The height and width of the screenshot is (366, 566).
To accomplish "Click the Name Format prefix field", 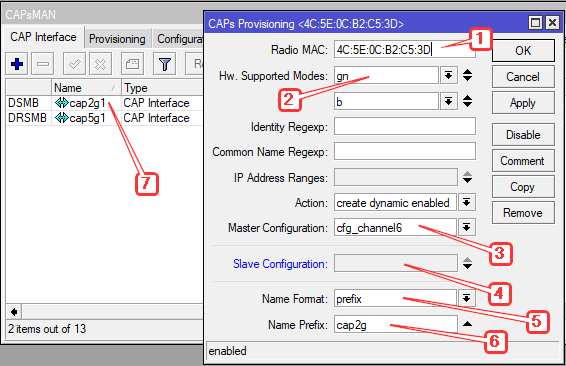I will tap(396, 298).
